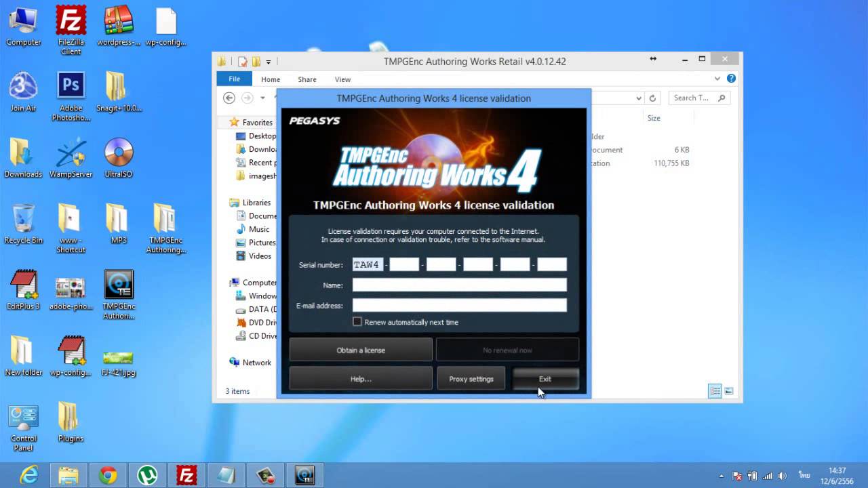The width and height of the screenshot is (868, 488).
Task: Open uTorrent from the taskbar
Action: tap(147, 476)
